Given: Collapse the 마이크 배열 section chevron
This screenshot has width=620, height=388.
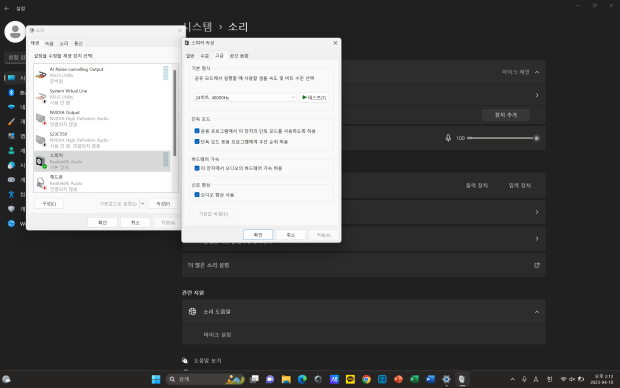Looking at the screenshot, I should click(537, 72).
